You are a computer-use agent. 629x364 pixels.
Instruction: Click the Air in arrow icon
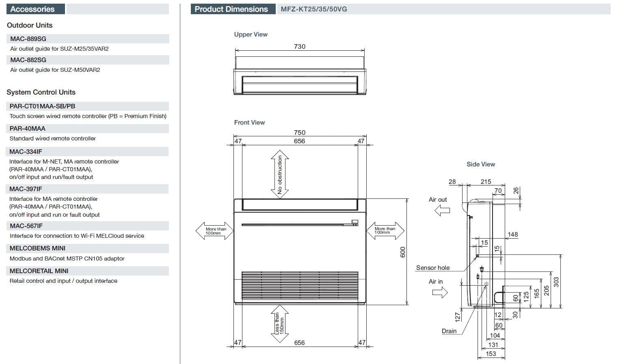440,292
